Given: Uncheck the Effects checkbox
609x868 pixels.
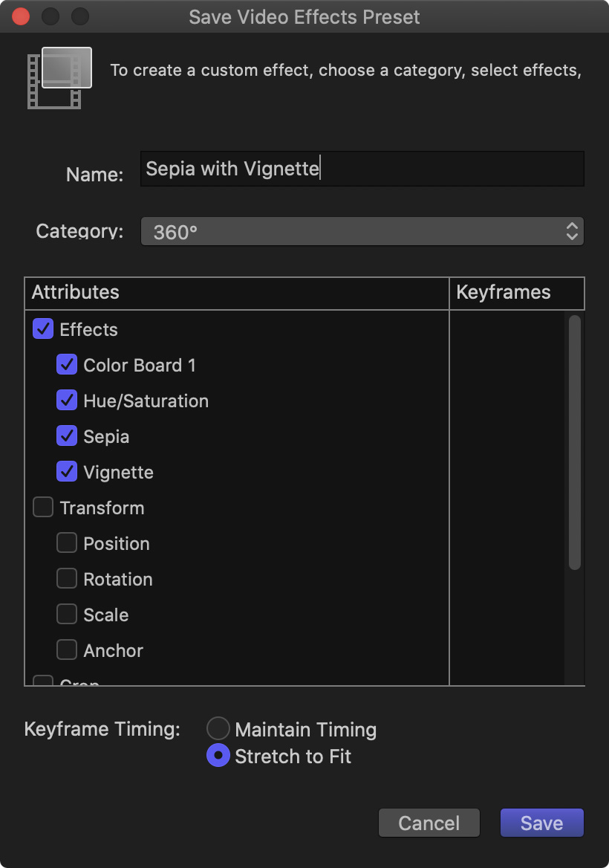Looking at the screenshot, I should coord(43,329).
